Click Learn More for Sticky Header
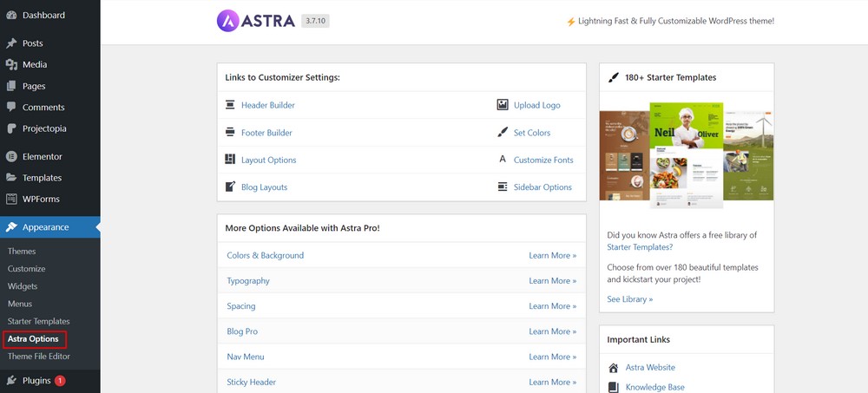This screenshot has width=868, height=393. (x=552, y=382)
